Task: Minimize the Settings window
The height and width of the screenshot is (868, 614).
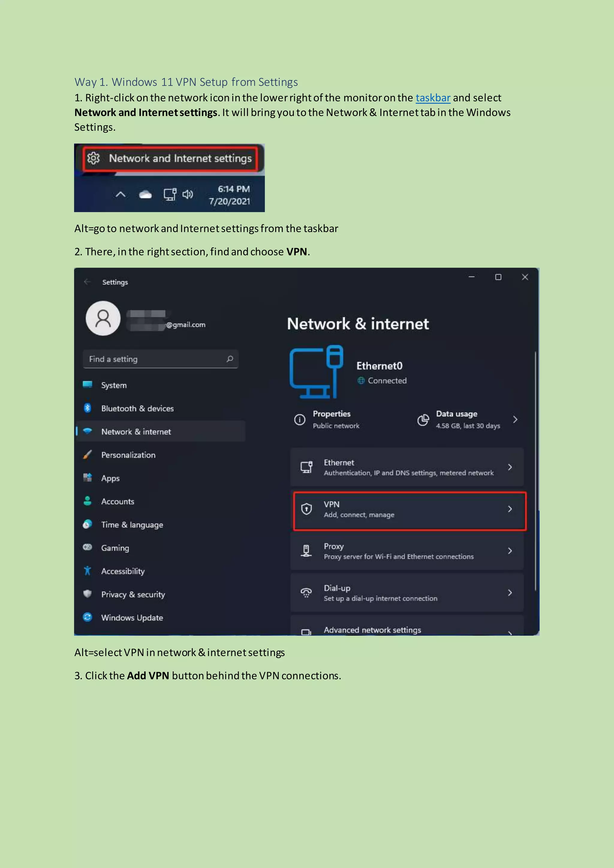Action: tap(472, 277)
